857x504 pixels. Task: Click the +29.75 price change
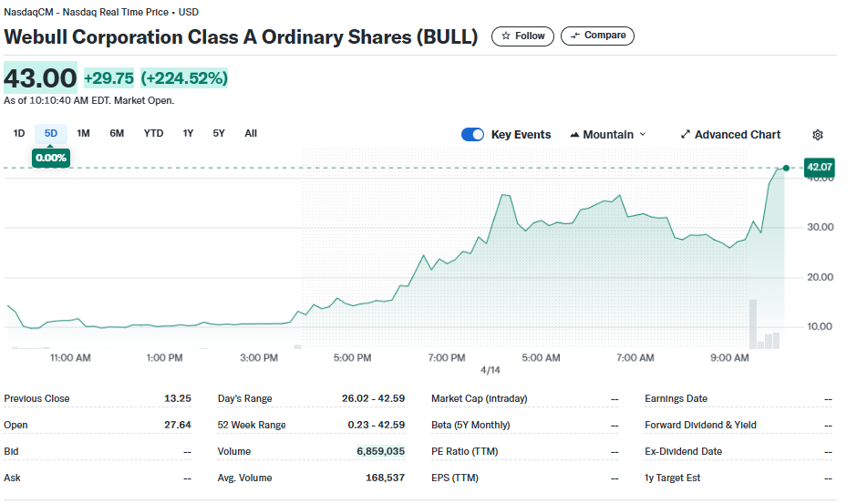click(x=108, y=78)
